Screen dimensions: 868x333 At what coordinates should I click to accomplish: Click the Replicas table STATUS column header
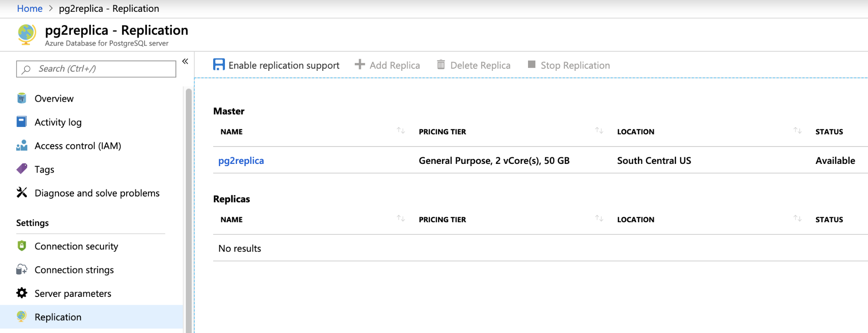coord(829,220)
